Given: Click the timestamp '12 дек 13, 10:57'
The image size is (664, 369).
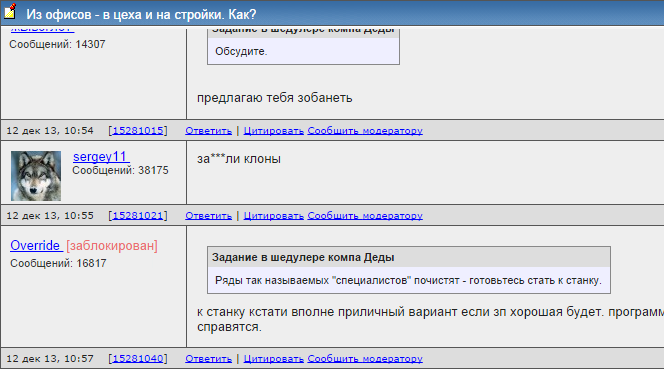Looking at the screenshot, I should click(50, 358).
